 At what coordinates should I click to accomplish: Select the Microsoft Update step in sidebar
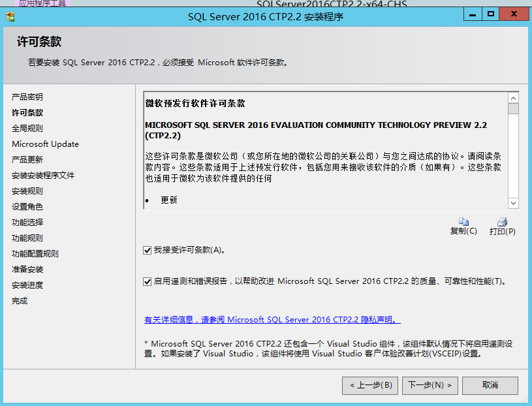[45, 144]
